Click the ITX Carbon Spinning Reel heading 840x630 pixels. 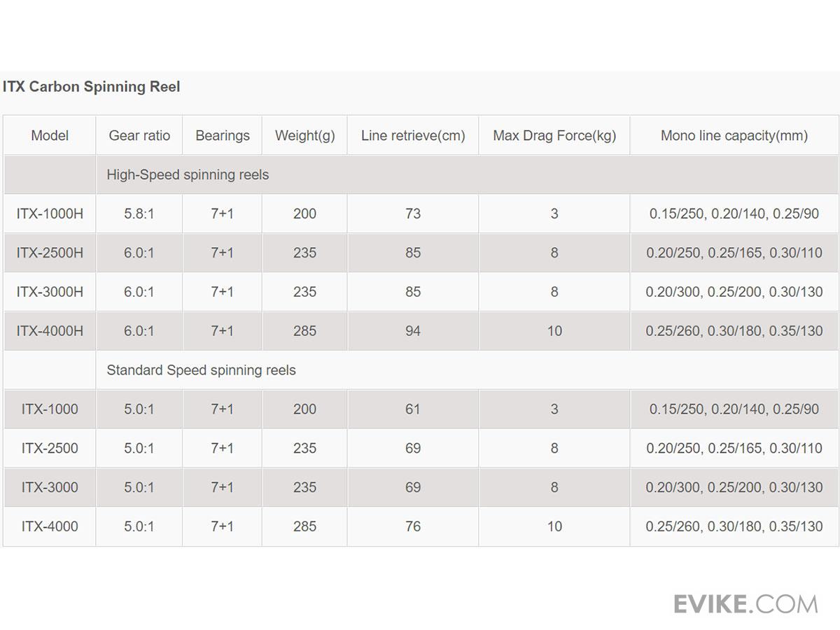tap(91, 87)
